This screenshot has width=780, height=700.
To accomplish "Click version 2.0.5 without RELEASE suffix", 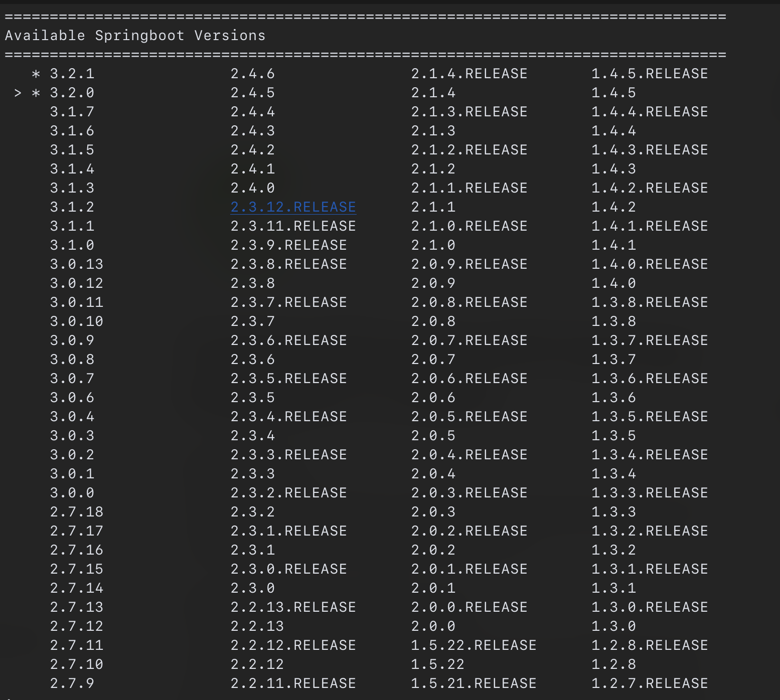I will click(x=433, y=436).
